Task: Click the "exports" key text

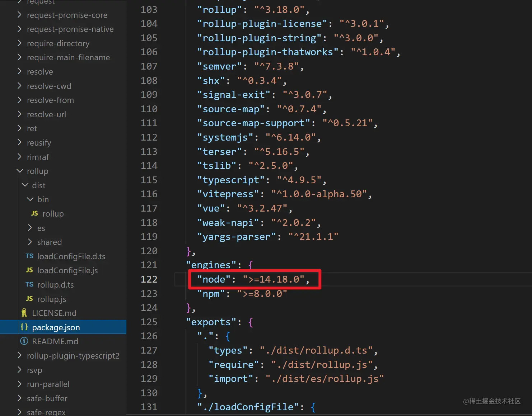Action: coord(211,322)
